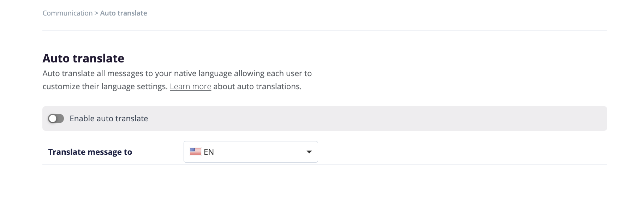Go to Communication in the breadcrumb

pos(67,13)
